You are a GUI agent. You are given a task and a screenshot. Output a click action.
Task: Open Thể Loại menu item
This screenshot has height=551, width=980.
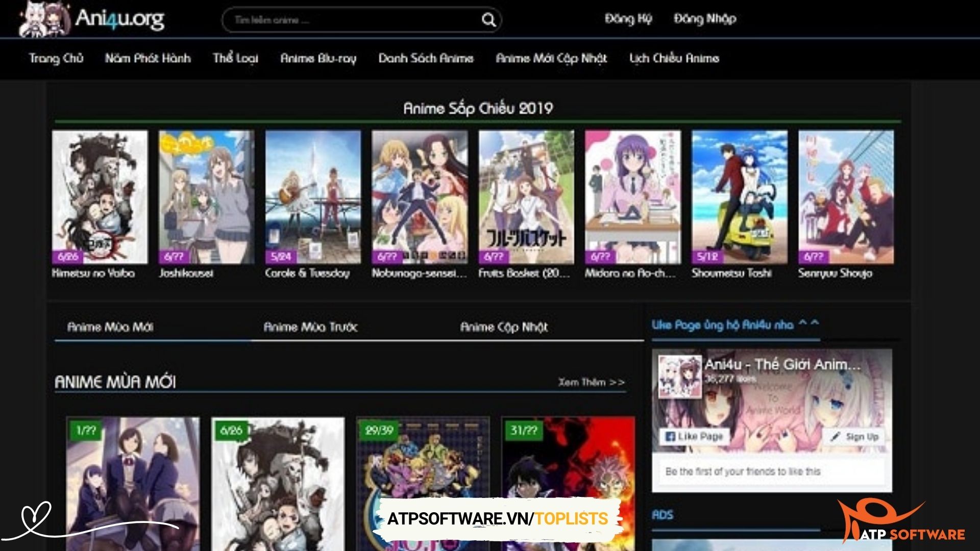[235, 58]
